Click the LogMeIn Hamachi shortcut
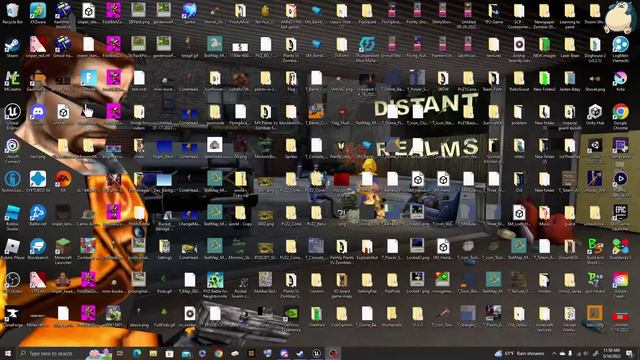Screen dimensions: 640x360 click(x=620, y=48)
